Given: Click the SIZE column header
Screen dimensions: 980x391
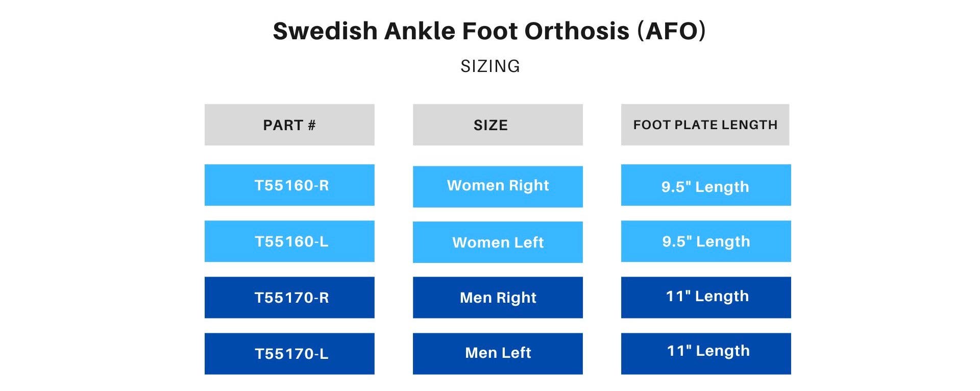Looking at the screenshot, I should pos(498,125).
